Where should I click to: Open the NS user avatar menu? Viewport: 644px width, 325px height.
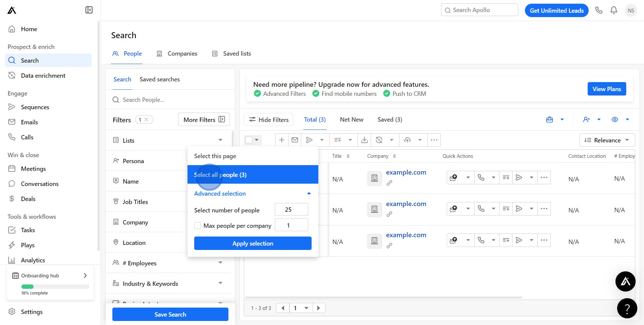click(x=631, y=10)
